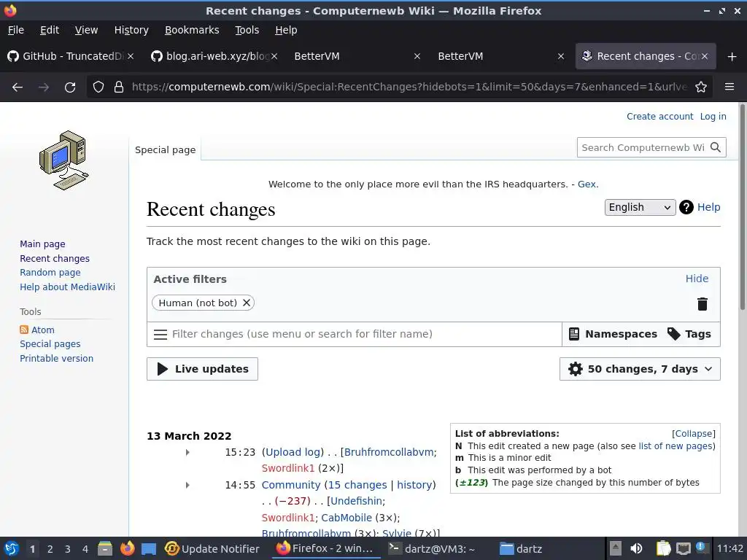Bookmark this page with the star
Viewport: 747px width, 560px height.
(701, 87)
